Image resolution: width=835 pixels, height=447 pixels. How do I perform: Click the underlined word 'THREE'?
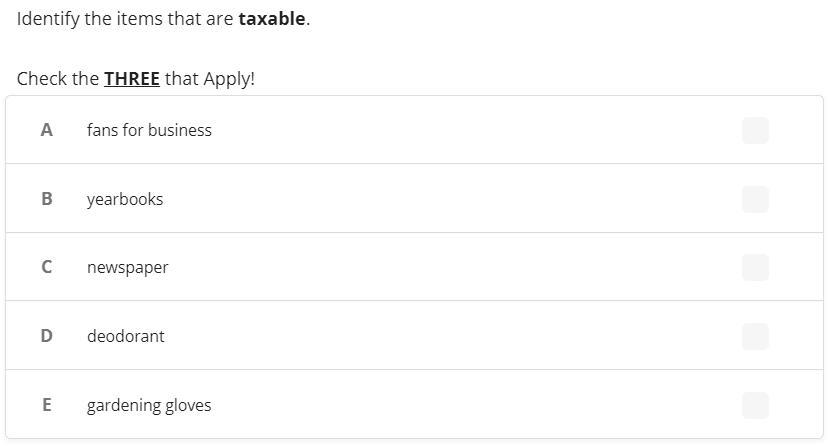click(x=132, y=79)
